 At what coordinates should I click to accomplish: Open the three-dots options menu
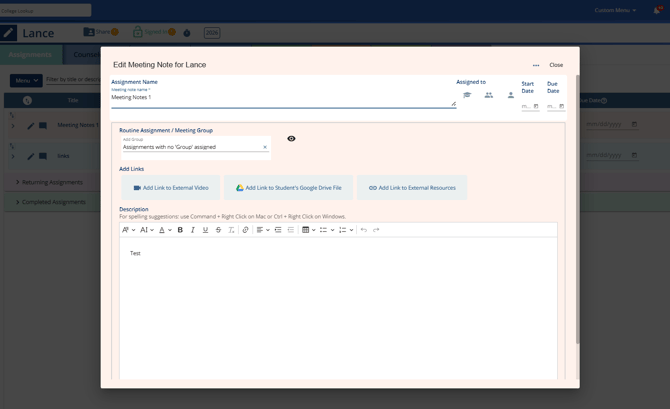(536, 65)
